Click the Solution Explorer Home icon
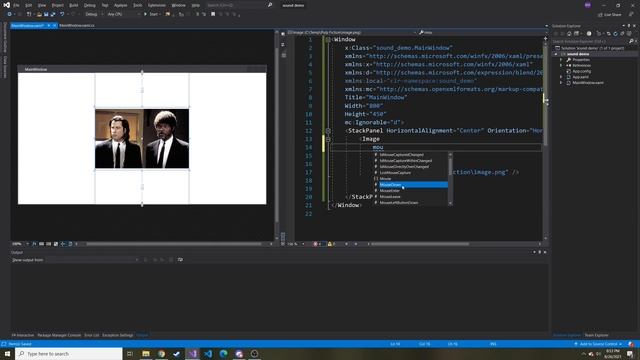The width and height of the screenshot is (640, 360). 569,33
